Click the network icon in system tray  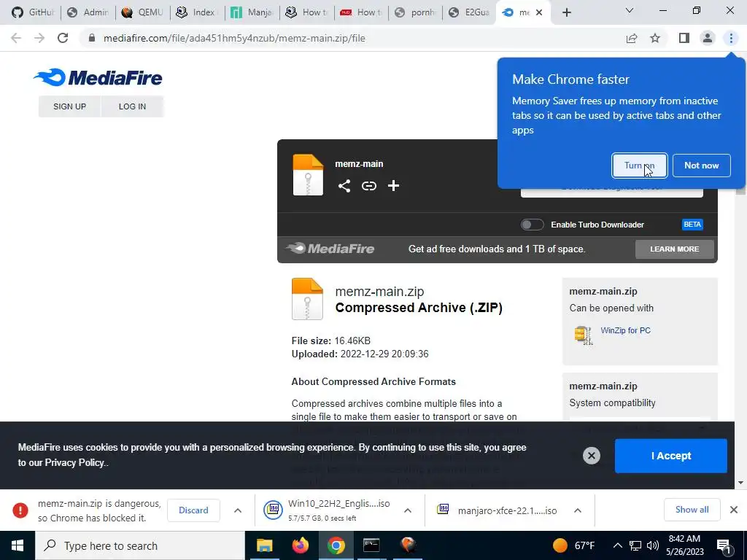(635, 545)
